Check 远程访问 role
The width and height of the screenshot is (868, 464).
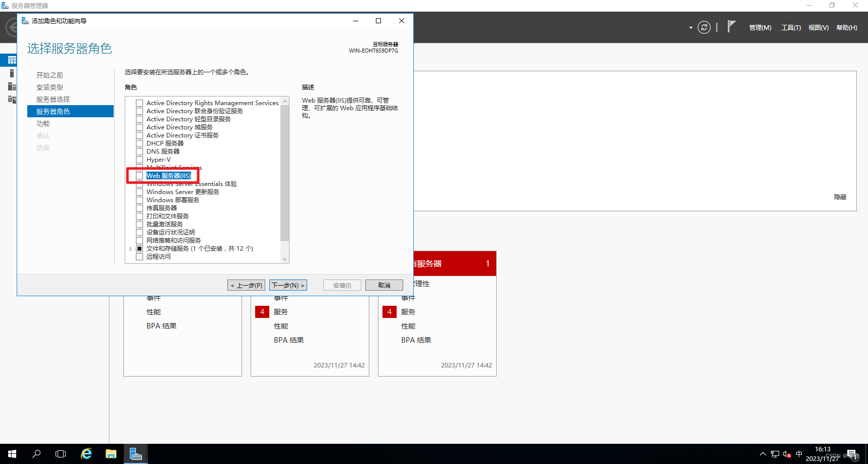pos(139,257)
